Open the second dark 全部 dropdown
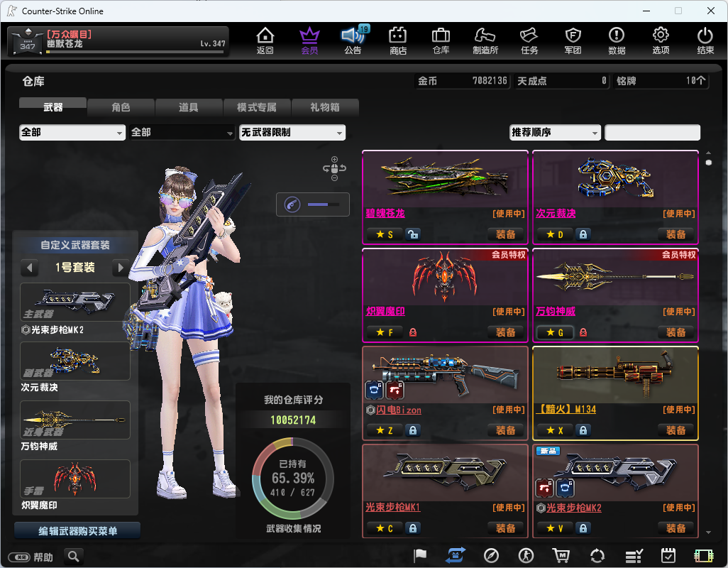728x568 pixels. pyautogui.click(x=182, y=132)
